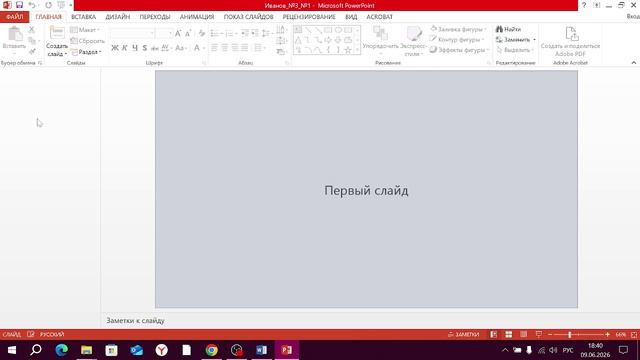640x360 pixels.
Task: Click the Упорядочить arrange icon
Action: (x=380, y=33)
